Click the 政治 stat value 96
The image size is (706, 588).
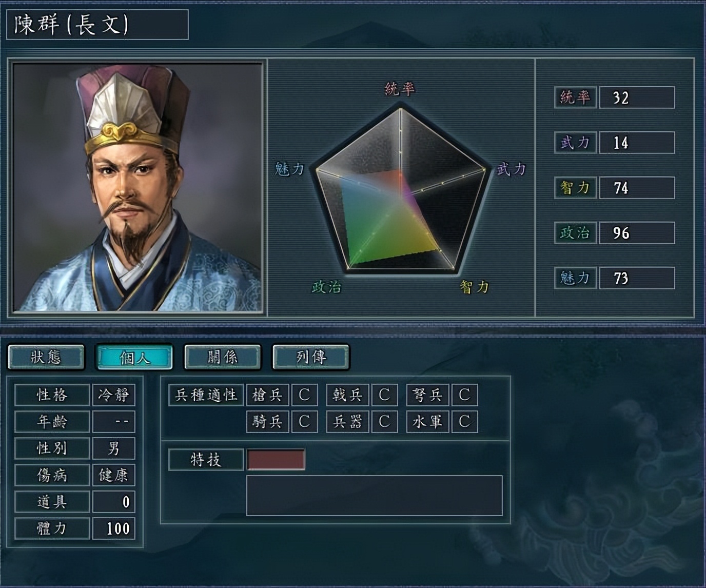tap(637, 233)
